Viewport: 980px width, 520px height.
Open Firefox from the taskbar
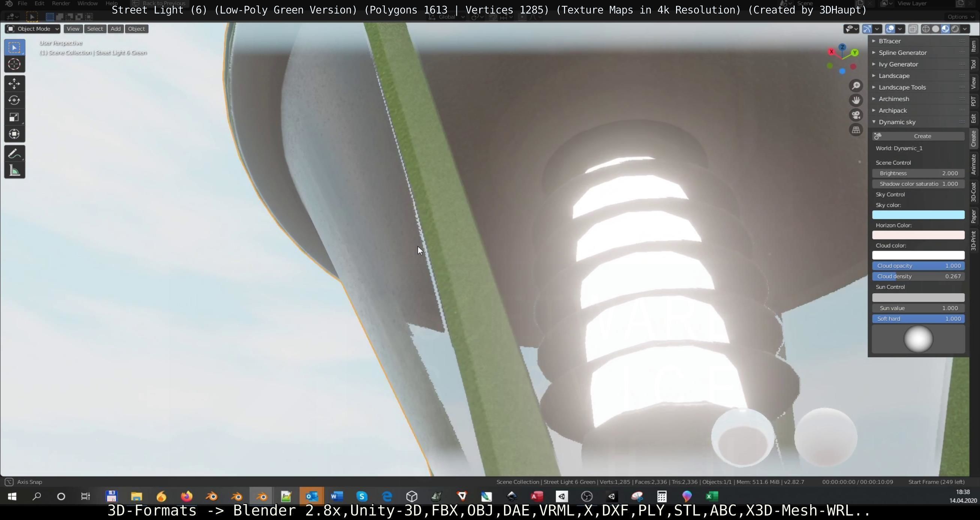186,496
